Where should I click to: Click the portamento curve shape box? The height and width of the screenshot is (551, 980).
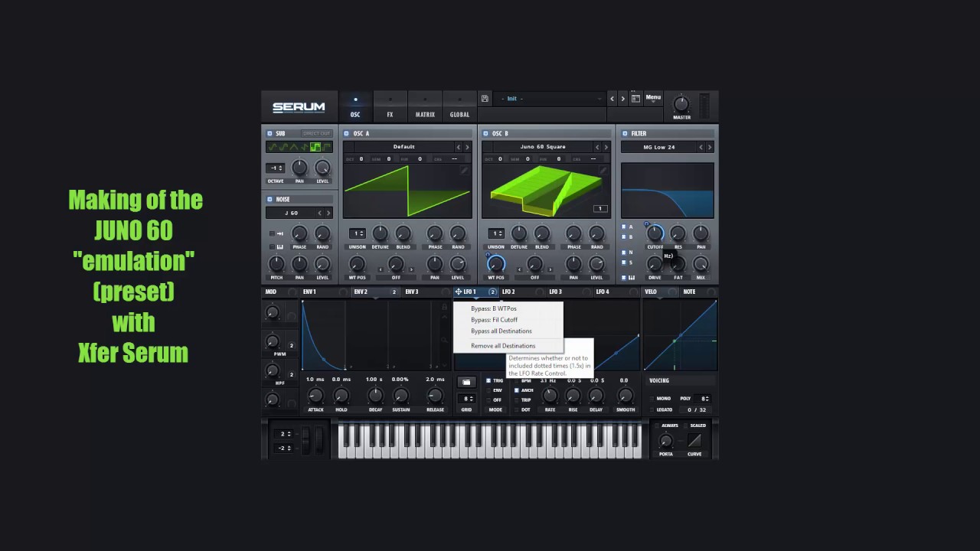pos(694,440)
